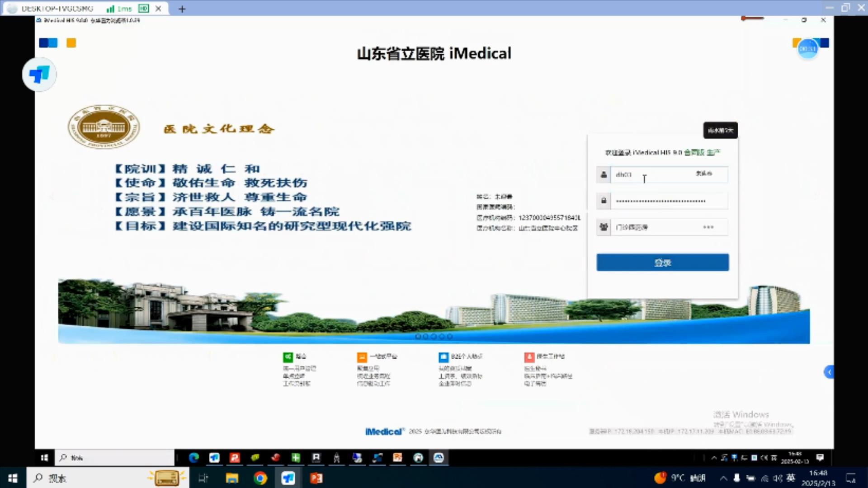Select the third carousel indicator dot
The height and width of the screenshot is (488, 868).
pyautogui.click(x=434, y=336)
